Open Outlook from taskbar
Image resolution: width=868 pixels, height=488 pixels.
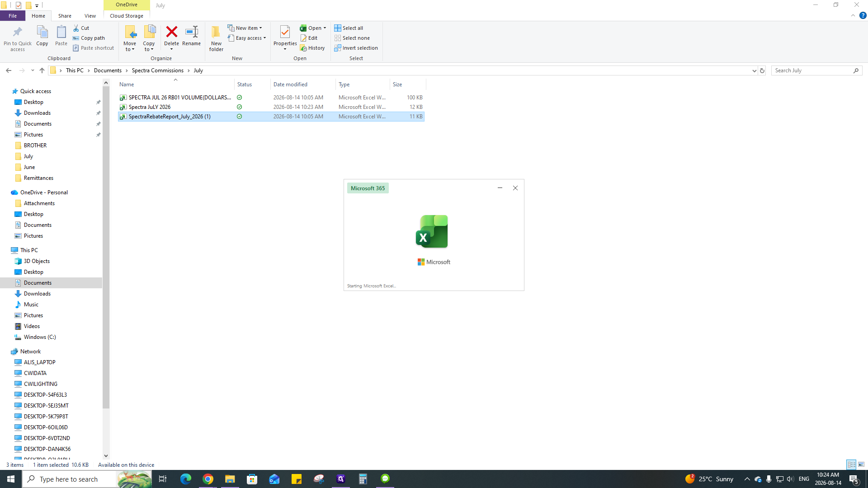coord(274,479)
